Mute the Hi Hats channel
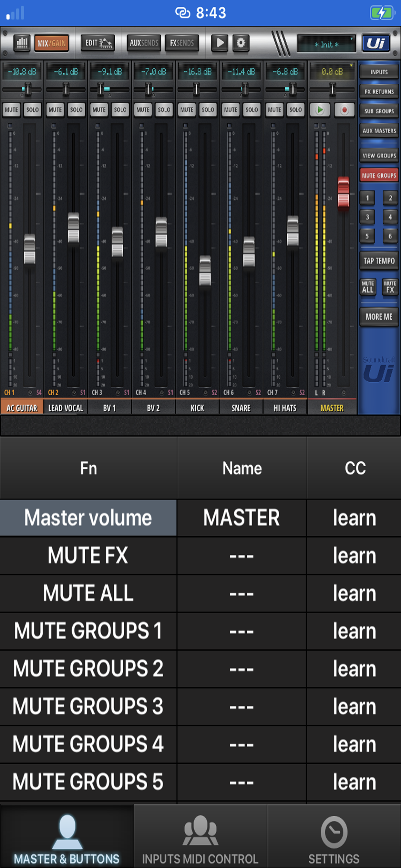Image resolution: width=401 pixels, height=868 pixels. click(x=274, y=110)
